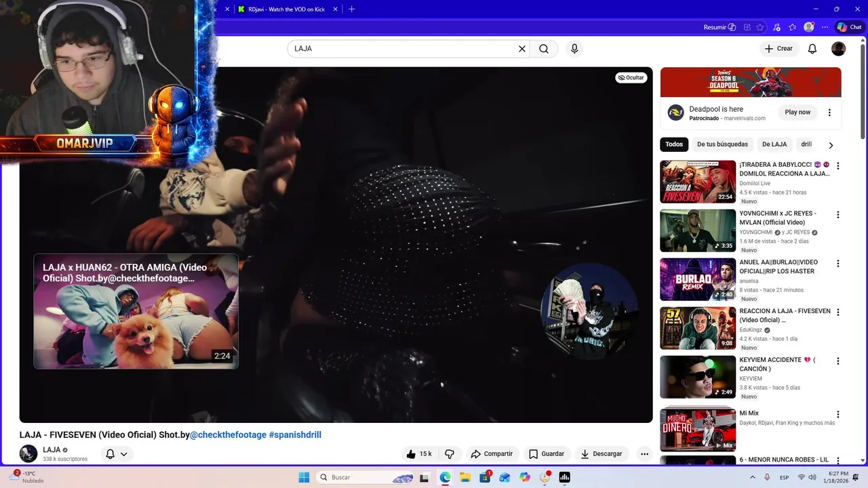Screen dimensions: 868x488
Task: Click the Crear button
Action: (778, 49)
